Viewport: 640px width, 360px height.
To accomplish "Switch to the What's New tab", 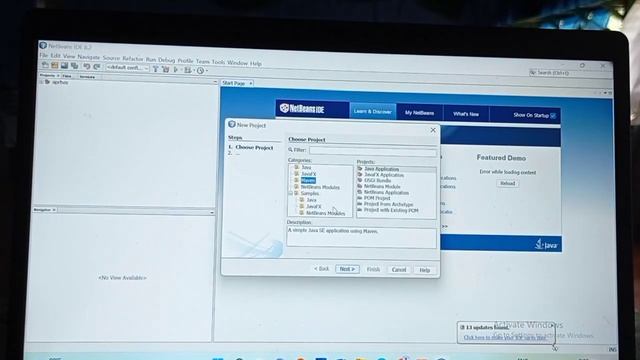I will point(466,114).
